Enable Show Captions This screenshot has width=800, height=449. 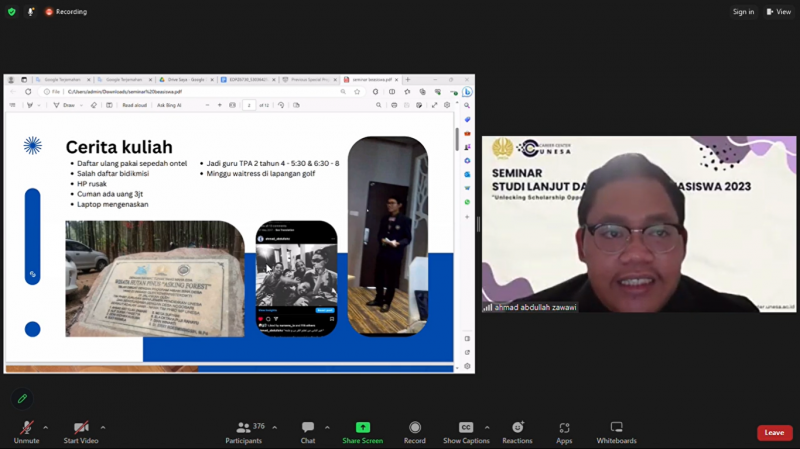pos(466,432)
